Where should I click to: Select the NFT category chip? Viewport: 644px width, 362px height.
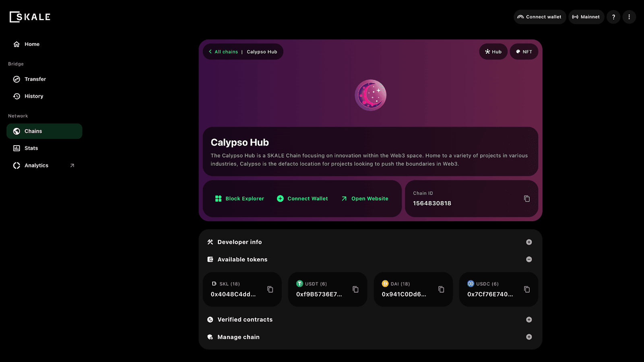pyautogui.click(x=524, y=52)
